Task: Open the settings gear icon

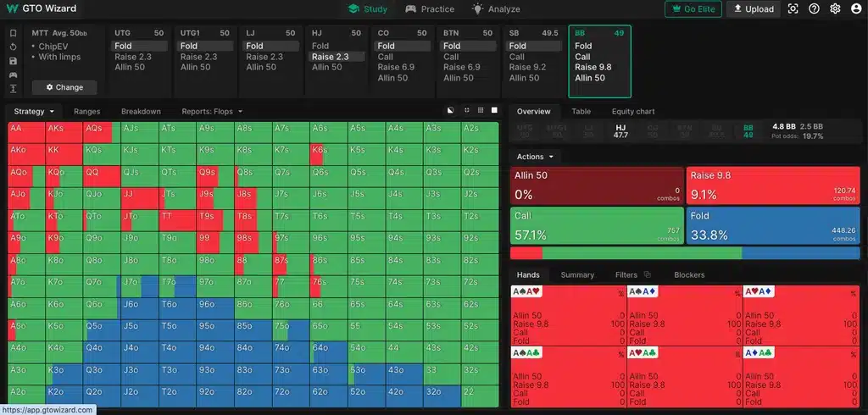Action: coord(835,8)
